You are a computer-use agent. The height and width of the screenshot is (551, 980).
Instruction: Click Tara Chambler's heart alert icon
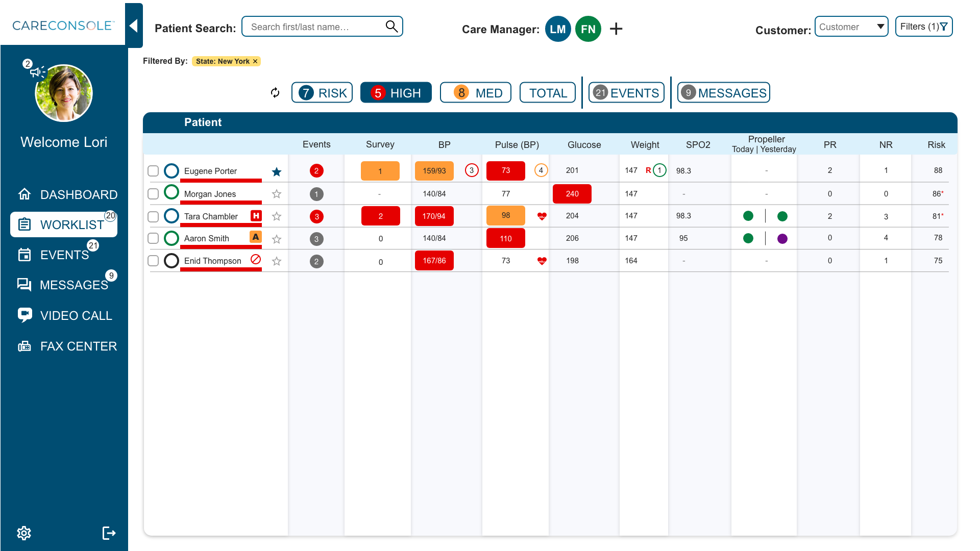(542, 216)
